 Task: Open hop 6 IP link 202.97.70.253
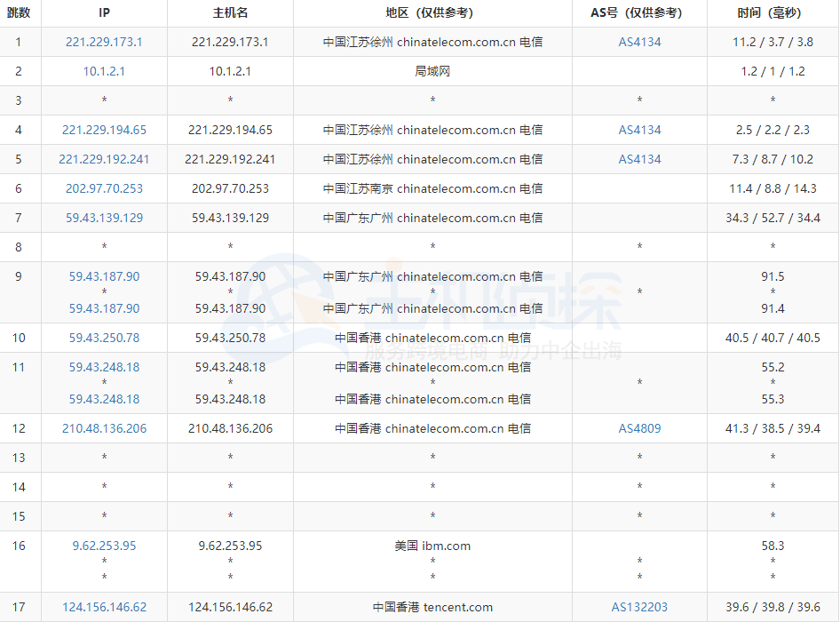[104, 188]
